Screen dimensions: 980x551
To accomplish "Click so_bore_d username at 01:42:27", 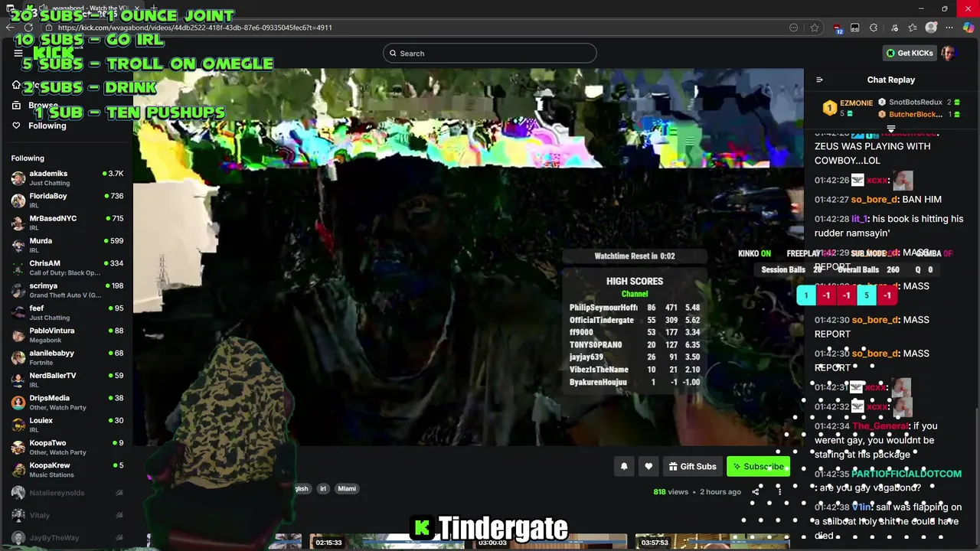I will coord(874,199).
